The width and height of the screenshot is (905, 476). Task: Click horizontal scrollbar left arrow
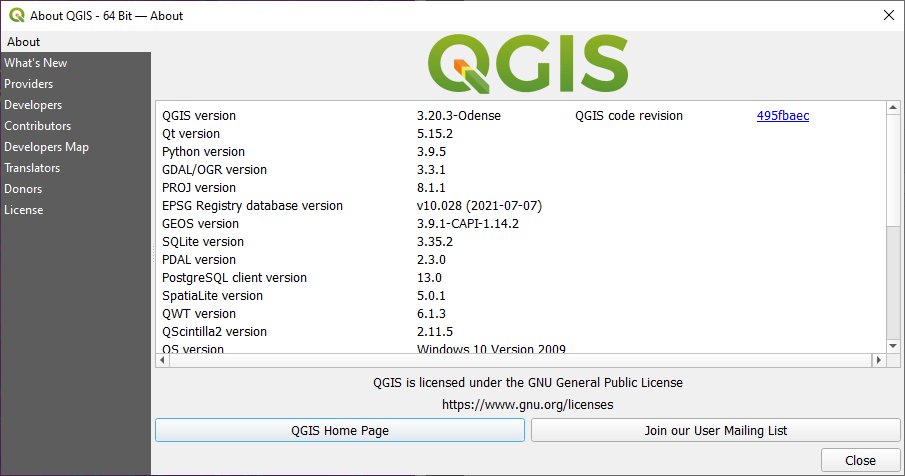click(164, 360)
